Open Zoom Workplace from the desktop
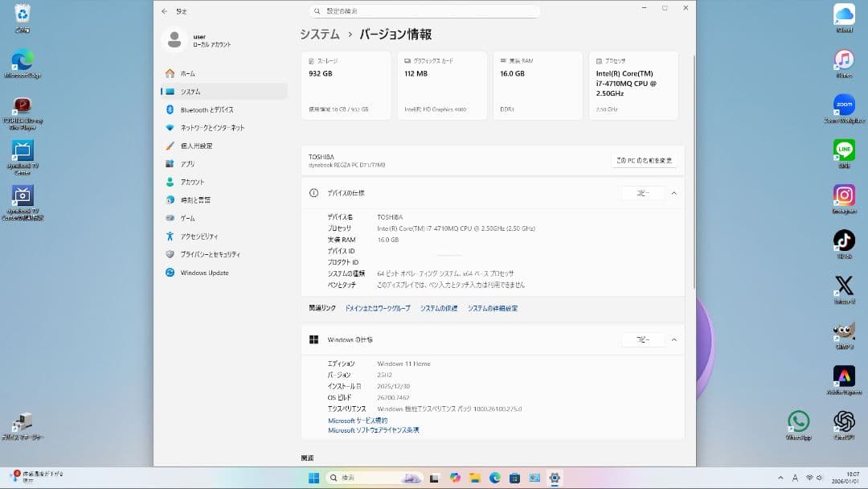Image resolution: width=868 pixels, height=489 pixels. click(844, 105)
